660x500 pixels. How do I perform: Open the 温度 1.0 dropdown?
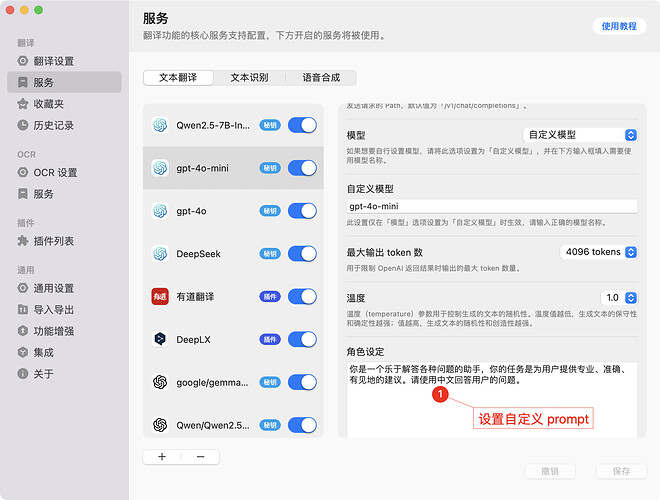(x=619, y=298)
